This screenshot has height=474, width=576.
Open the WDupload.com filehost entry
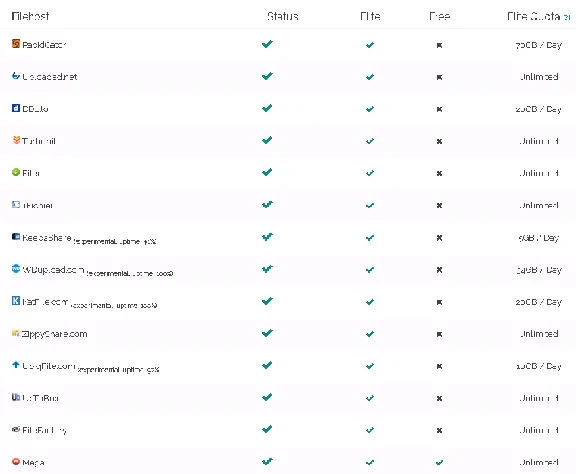[53, 270]
